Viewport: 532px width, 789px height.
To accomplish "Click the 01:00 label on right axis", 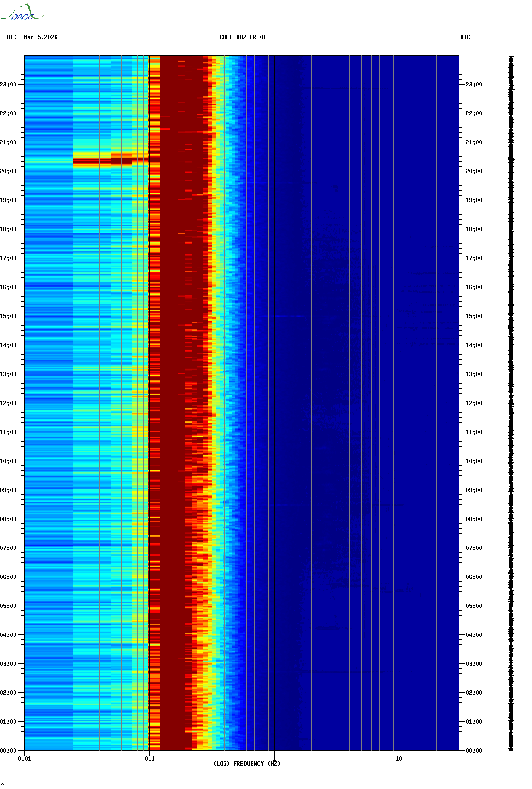I will pos(474,722).
